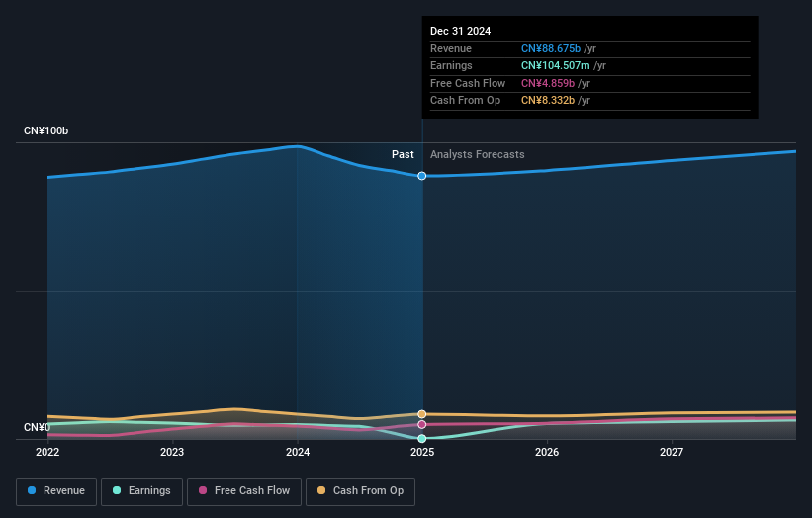812x518 pixels.
Task: Click the Dec 31 2024 tooltip date
Action: [460, 31]
